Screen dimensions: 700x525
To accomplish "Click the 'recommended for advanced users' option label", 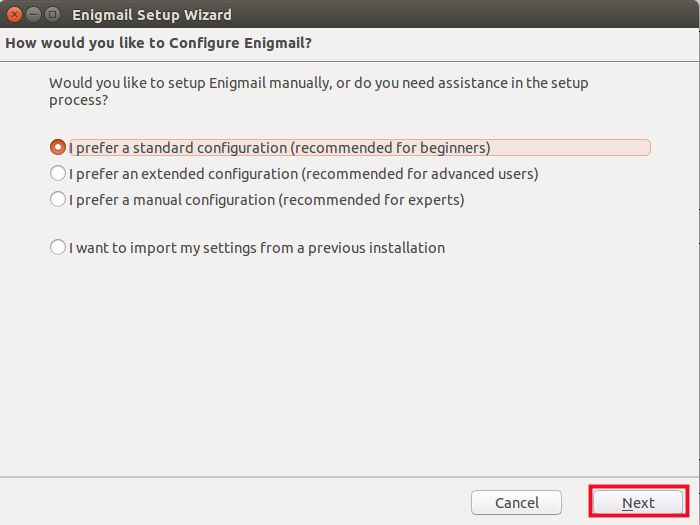I will [304, 174].
